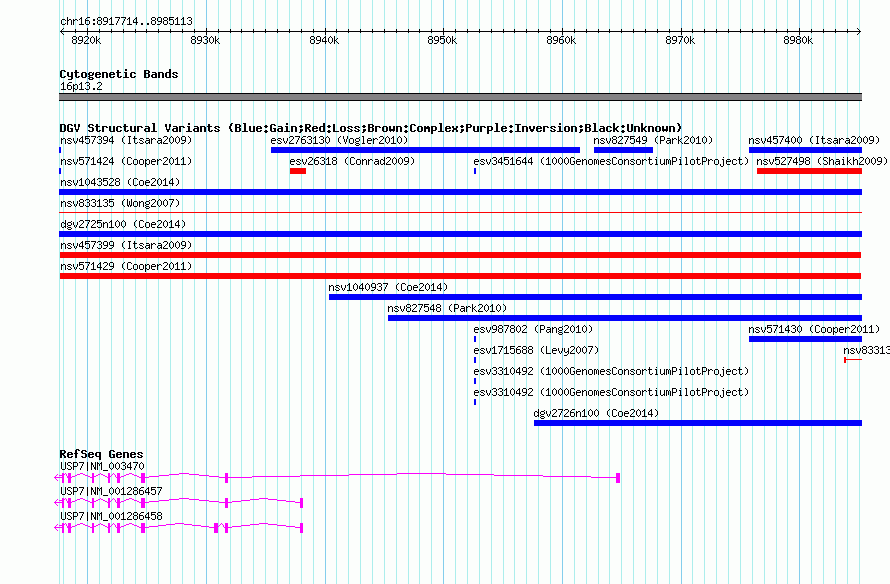
Task: Click the nsv527498 (Shaikh2009) label text
Action: pos(822,161)
